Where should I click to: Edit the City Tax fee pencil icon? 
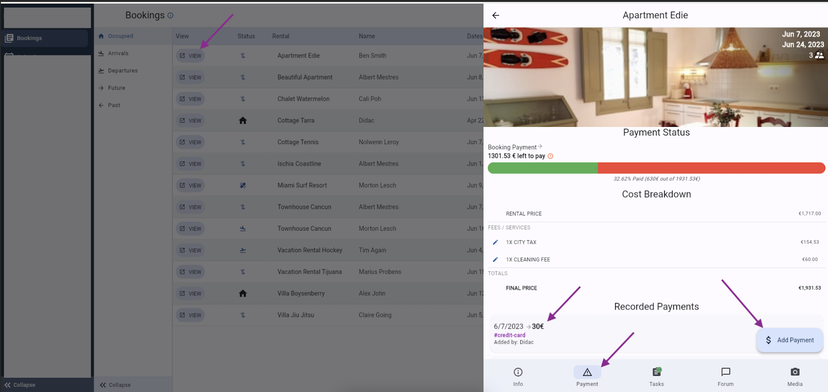495,242
